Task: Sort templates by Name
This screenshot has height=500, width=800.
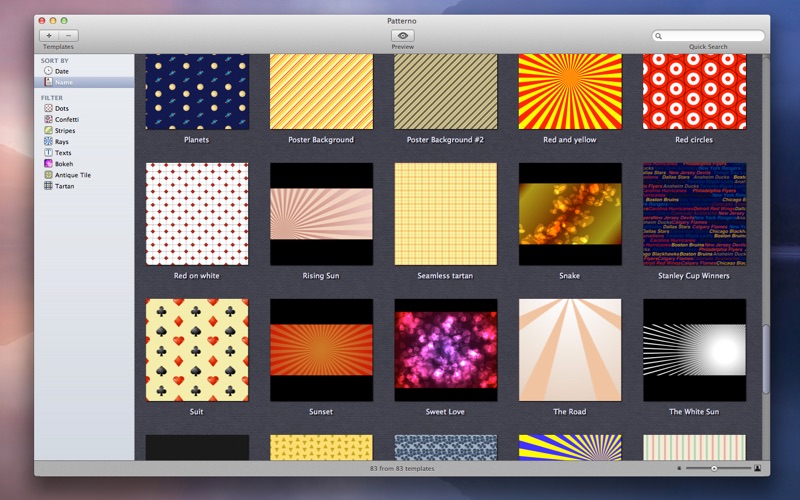Action: point(63,82)
